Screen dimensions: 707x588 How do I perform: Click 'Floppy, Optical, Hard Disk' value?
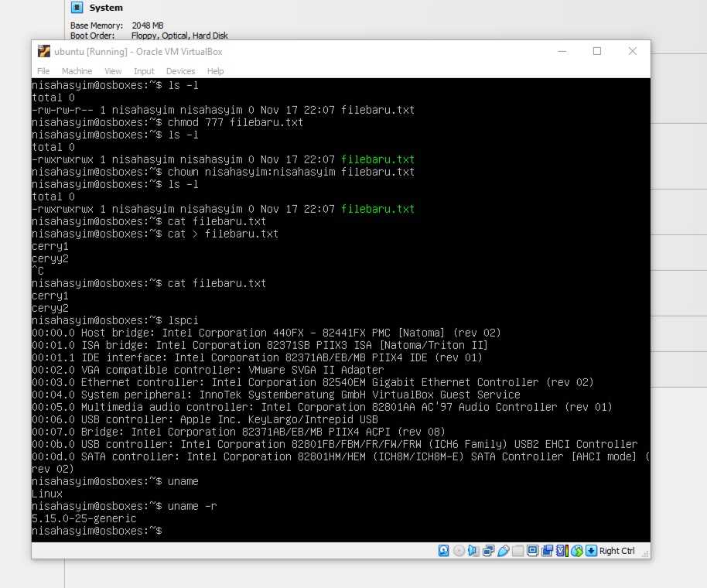(x=179, y=36)
